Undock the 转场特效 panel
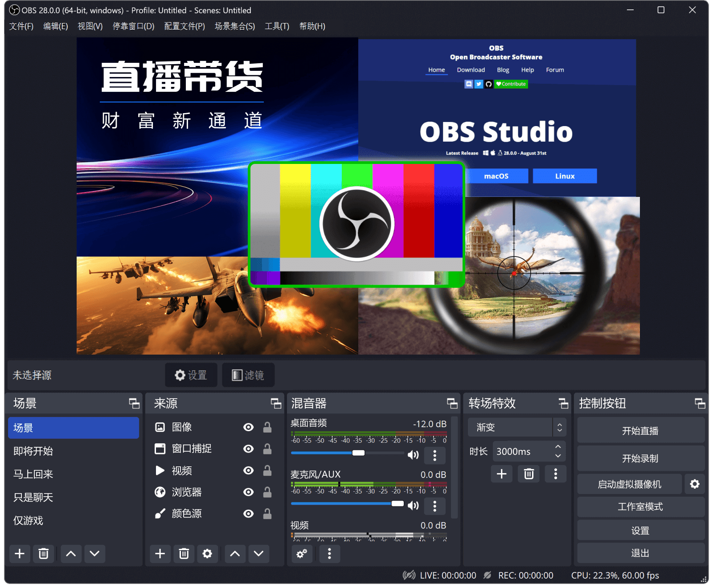Viewport: 713px width, 588px height. [x=563, y=404]
